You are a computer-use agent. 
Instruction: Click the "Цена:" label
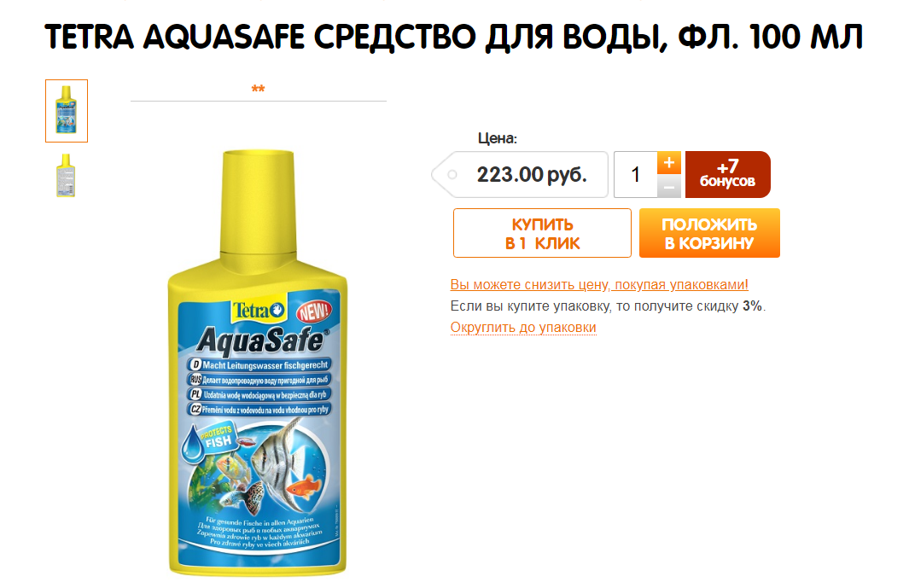497,138
